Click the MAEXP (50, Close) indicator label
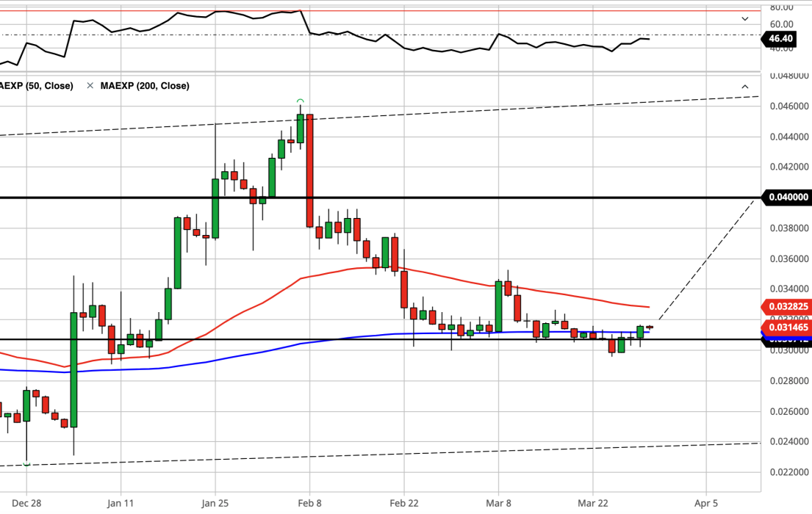The width and height of the screenshot is (812, 514). coord(36,85)
